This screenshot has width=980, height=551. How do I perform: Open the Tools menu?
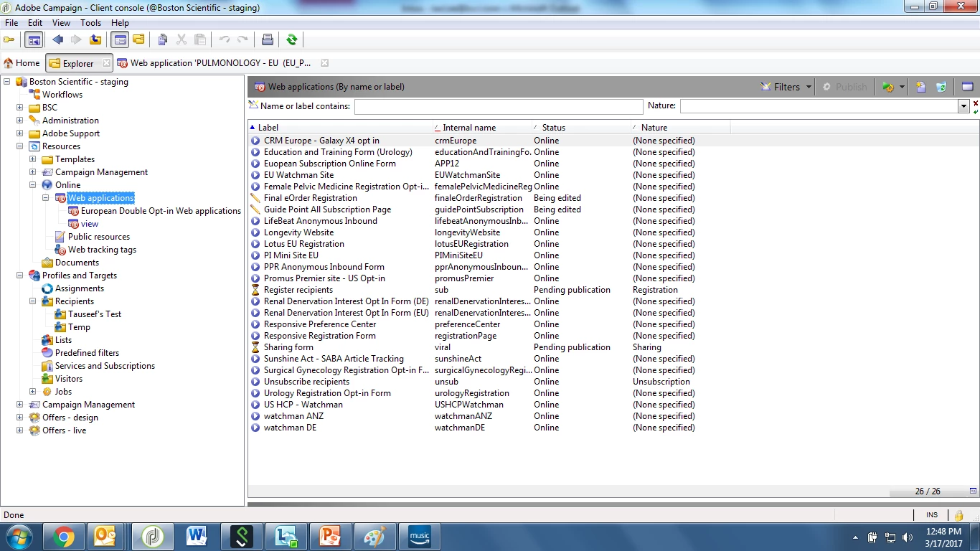point(91,23)
